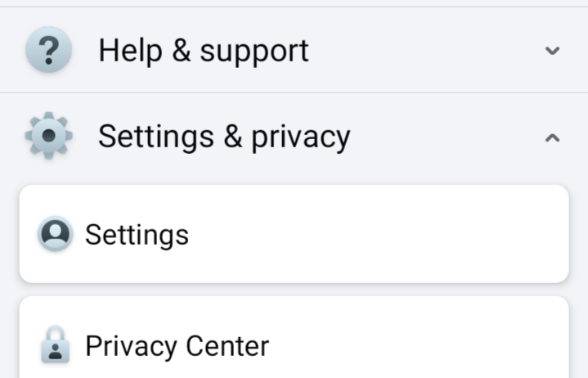Click the question mark Help icon
This screenshot has height=378, width=588.
click(x=49, y=49)
